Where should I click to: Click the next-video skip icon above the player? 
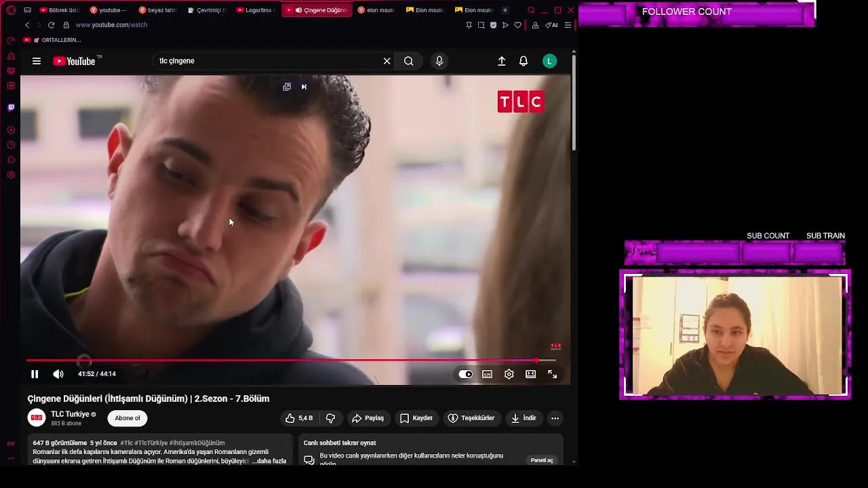[x=304, y=87]
